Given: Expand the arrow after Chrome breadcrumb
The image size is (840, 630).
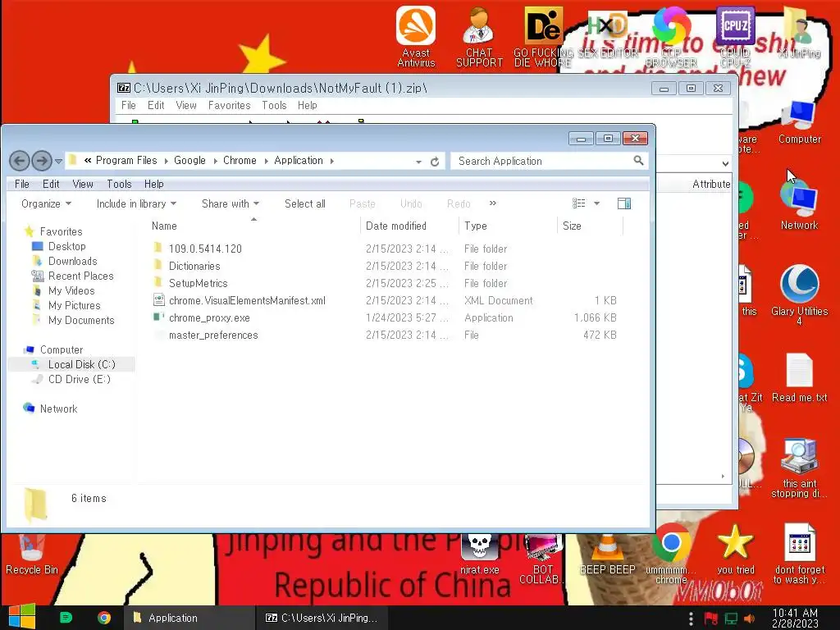Looking at the screenshot, I should coord(266,161).
